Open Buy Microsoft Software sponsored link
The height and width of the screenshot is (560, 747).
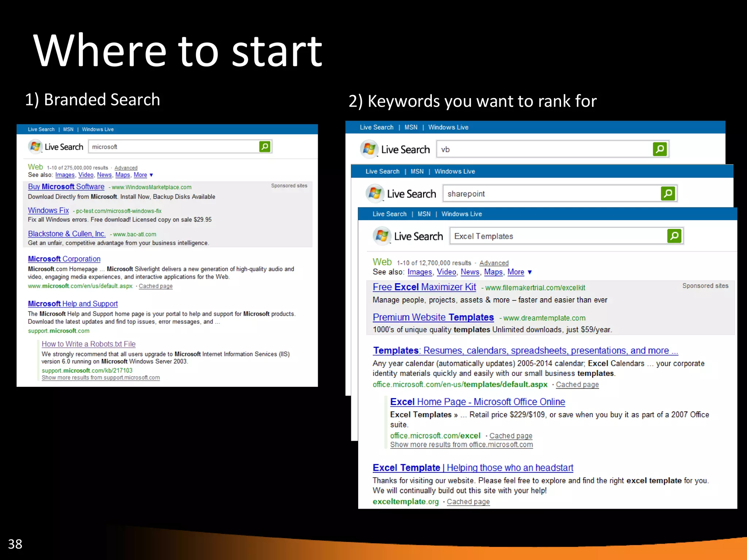[x=66, y=187]
